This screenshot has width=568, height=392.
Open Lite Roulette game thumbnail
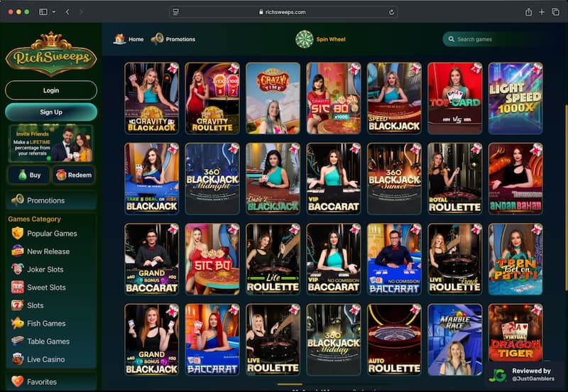coord(273,259)
